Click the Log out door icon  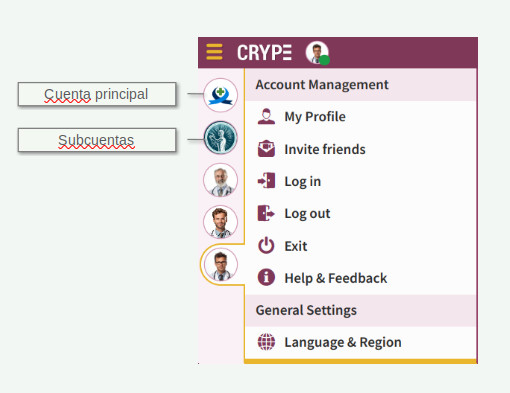point(266,213)
